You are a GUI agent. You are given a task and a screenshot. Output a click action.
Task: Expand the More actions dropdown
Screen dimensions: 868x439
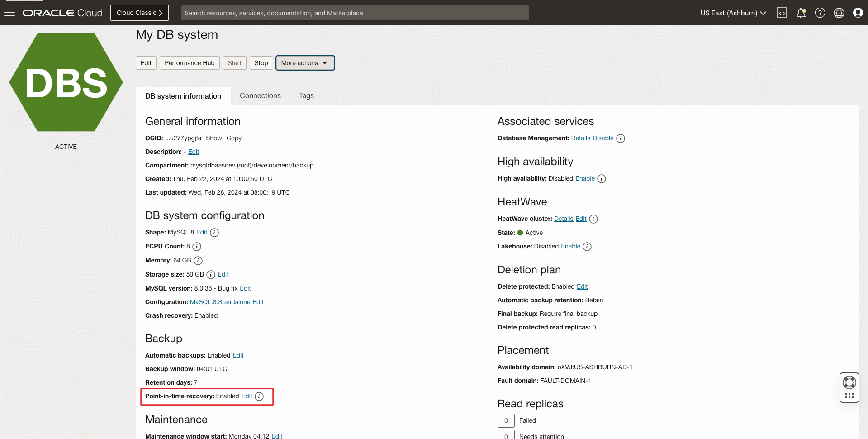[x=305, y=63]
